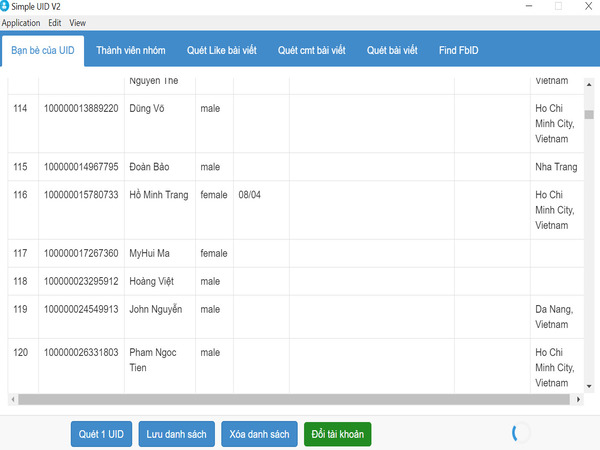Viewport: 600px width, 450px height.
Task: Select the name Dũng Võ
Action: pyautogui.click(x=147, y=108)
